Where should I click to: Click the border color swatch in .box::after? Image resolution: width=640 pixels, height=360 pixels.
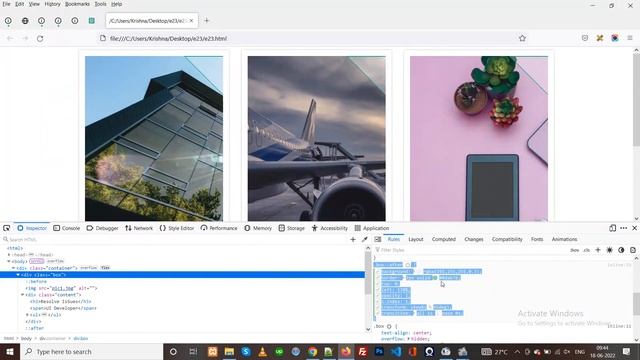click(x=435, y=278)
